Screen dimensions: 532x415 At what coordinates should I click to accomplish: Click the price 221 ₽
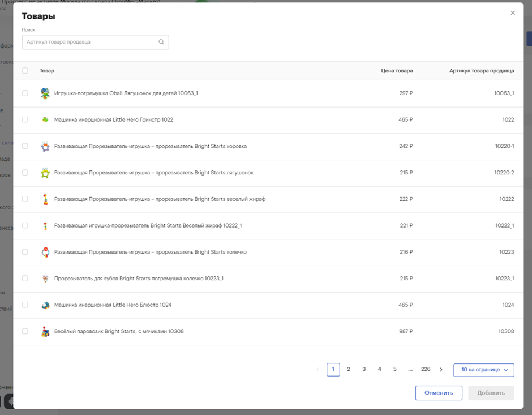[406, 225]
